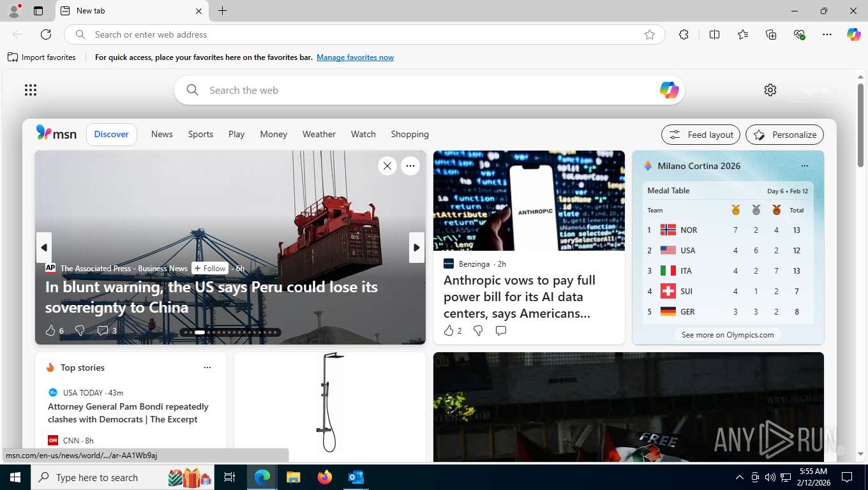Click Import favorites
The width and height of the screenshot is (868, 490).
click(42, 57)
